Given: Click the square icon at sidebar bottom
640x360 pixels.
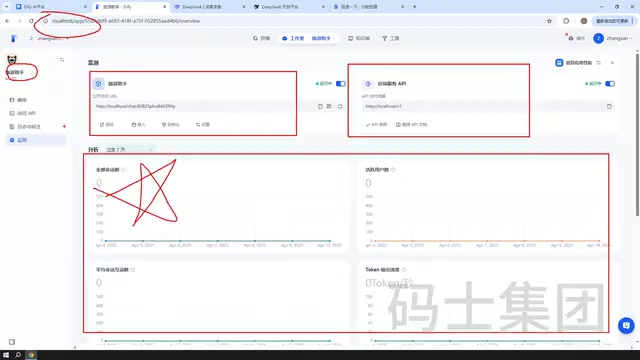Looking at the screenshot, I should (x=12, y=342).
